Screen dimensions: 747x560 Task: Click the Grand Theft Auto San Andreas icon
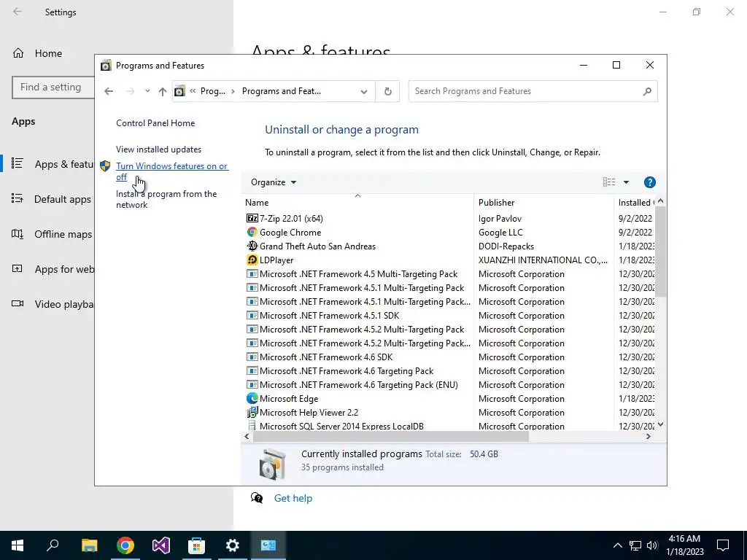pyautogui.click(x=252, y=246)
